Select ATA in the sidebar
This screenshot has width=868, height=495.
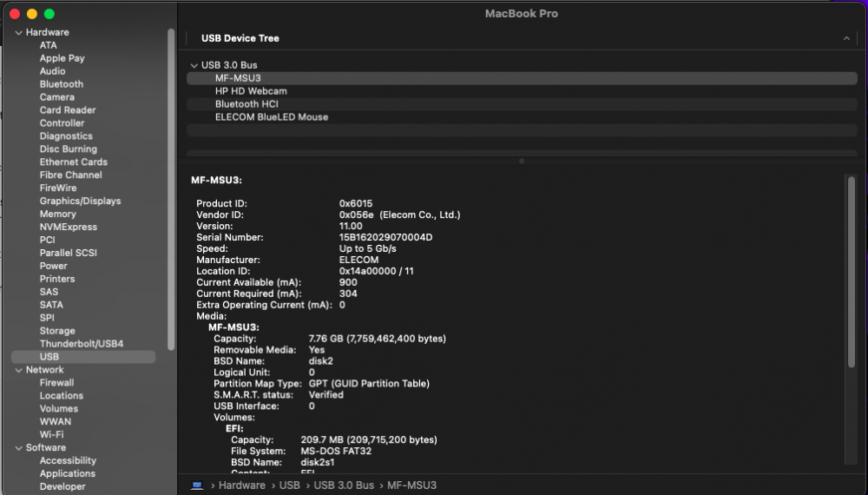[x=48, y=45]
